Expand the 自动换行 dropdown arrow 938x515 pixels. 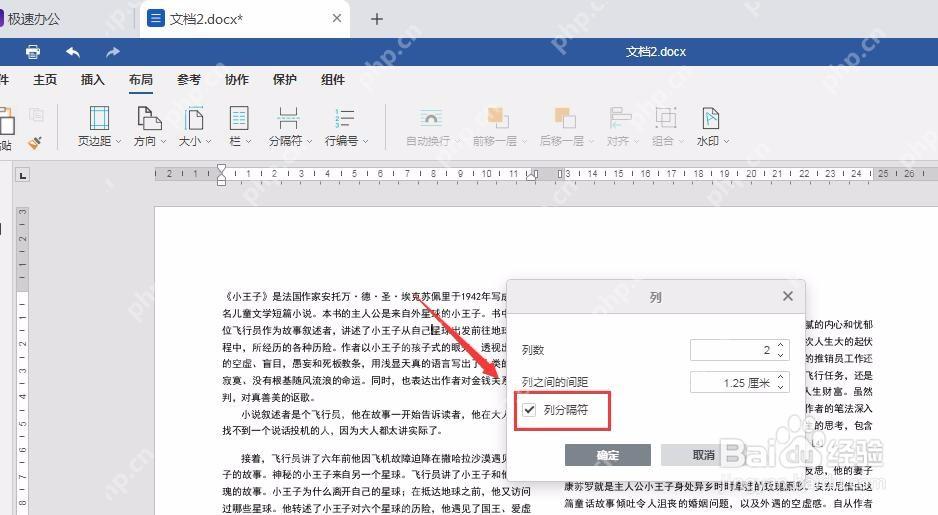[458, 142]
